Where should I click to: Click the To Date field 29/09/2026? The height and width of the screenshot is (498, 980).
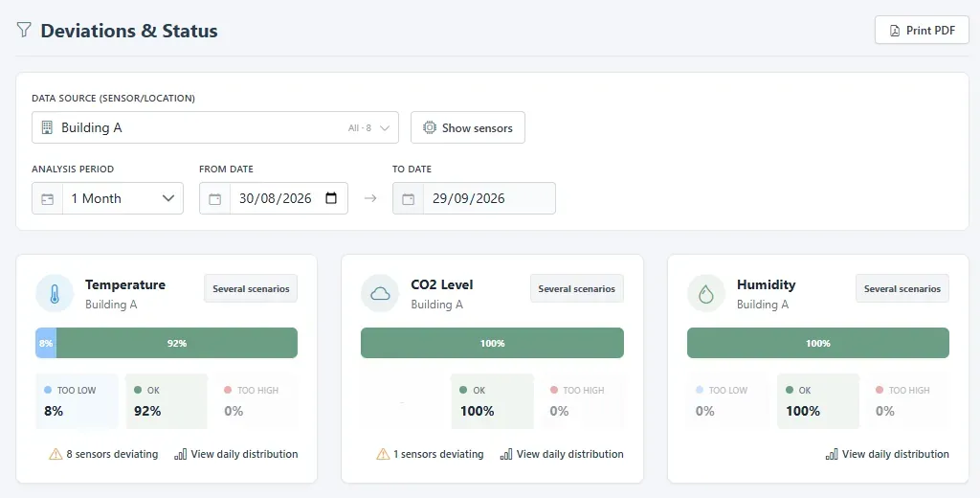tap(474, 198)
